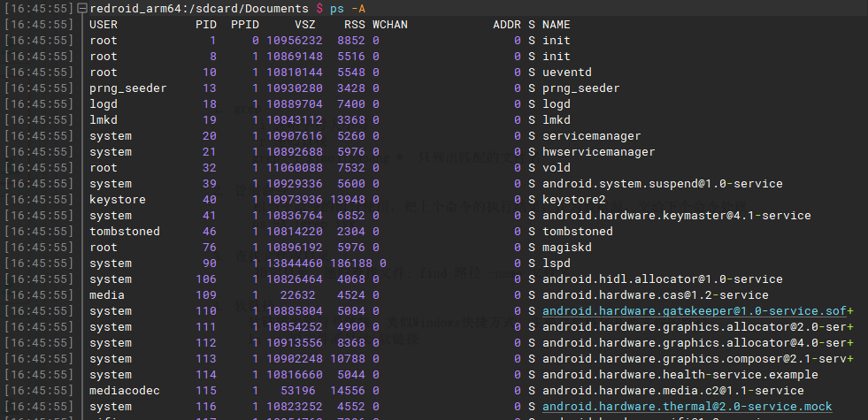868x420 pixels.
Task: Select the RSS column header
Action: point(354,25)
